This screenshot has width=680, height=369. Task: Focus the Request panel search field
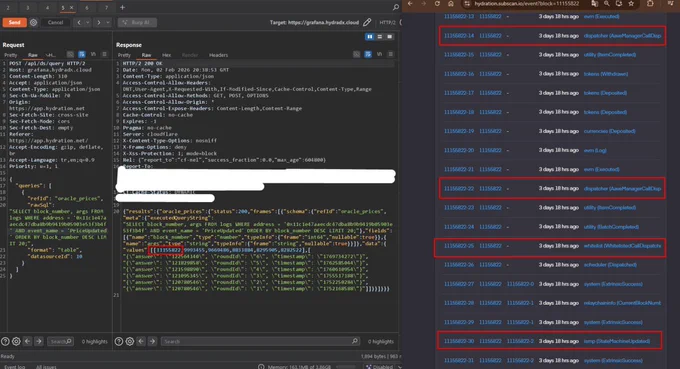pyautogui.click(x=60, y=342)
